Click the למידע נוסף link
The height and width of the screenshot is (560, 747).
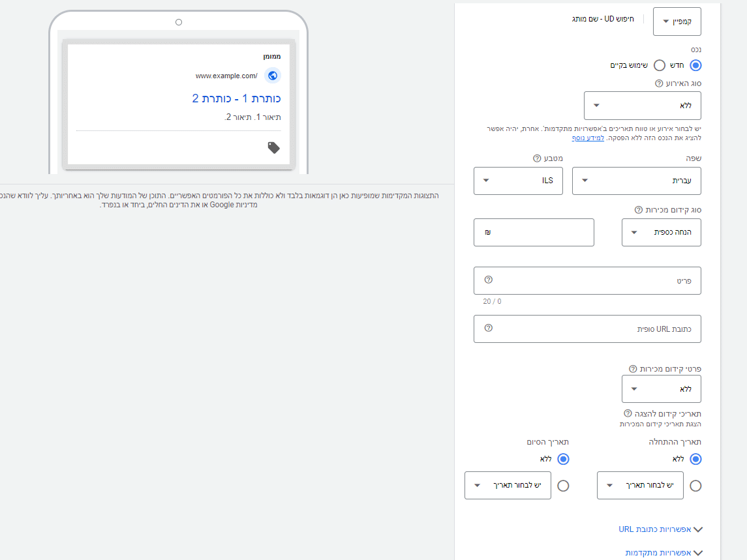click(588, 138)
